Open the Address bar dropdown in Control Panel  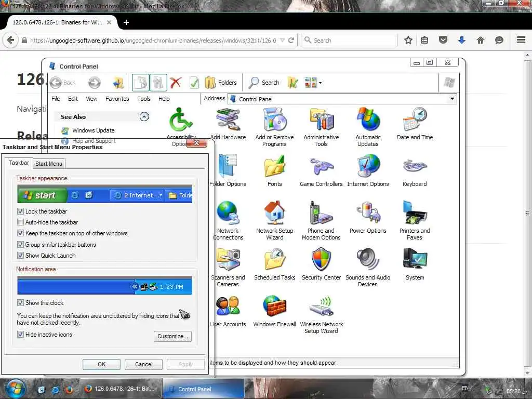tap(452, 99)
